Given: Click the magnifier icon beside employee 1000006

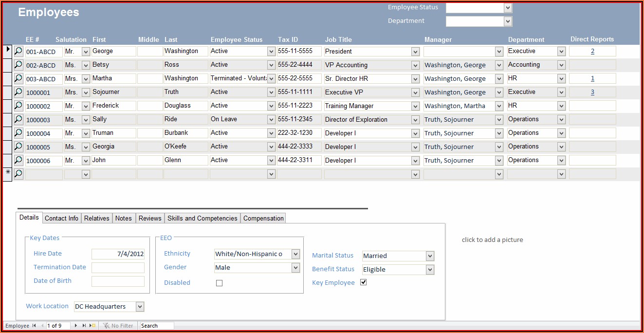Looking at the screenshot, I should click(x=18, y=160).
